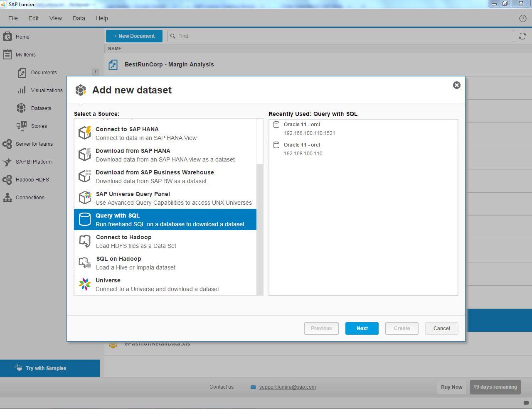This screenshot has height=409, width=532.
Task: Click the Stories icon in sidebar
Action: point(21,126)
